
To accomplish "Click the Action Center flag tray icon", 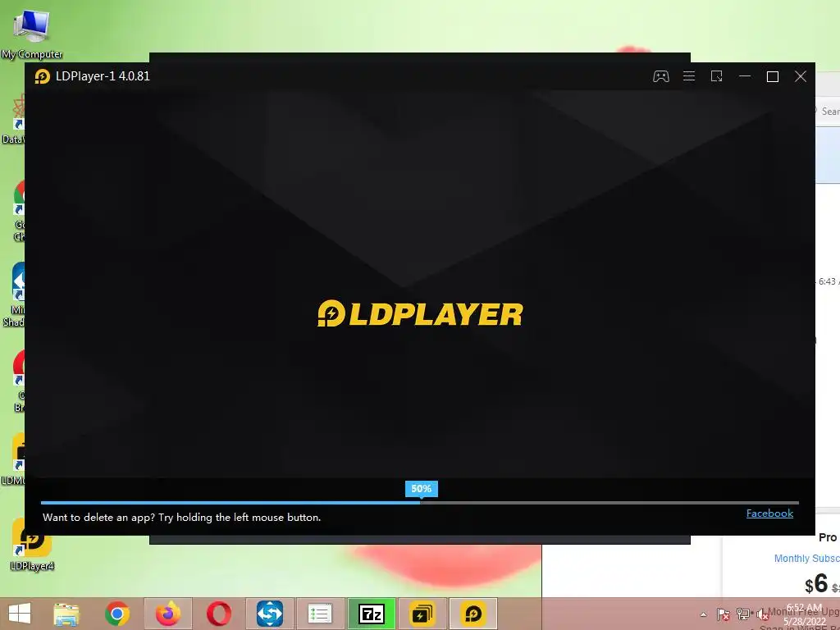I will coord(724,615).
